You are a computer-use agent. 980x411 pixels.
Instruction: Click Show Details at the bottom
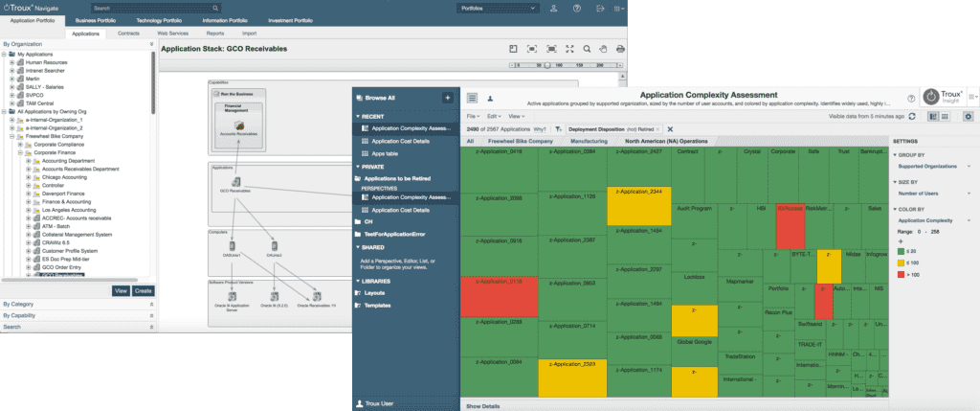[x=483, y=406]
